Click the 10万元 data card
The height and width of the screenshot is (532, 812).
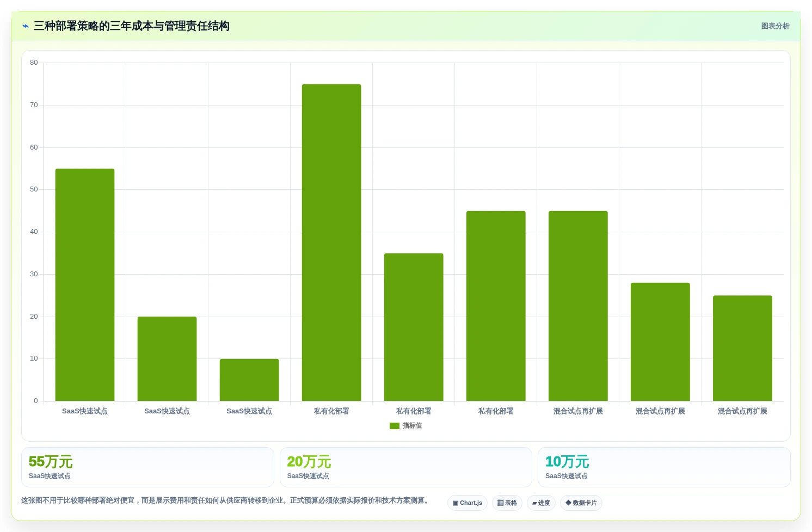tap(664, 467)
